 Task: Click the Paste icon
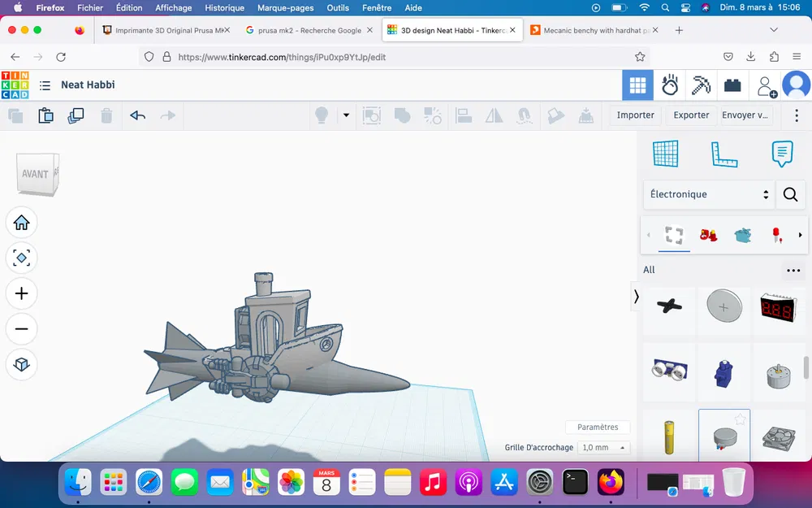46,115
